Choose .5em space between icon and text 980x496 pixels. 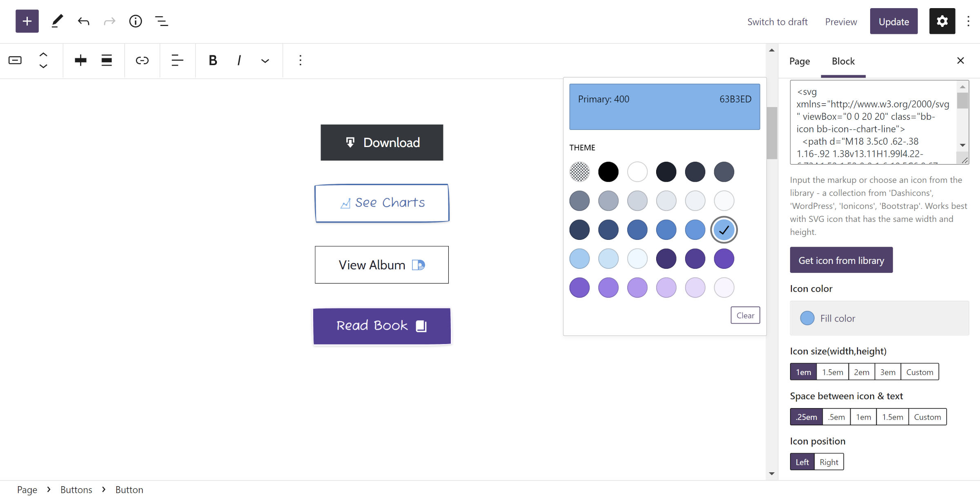836,417
